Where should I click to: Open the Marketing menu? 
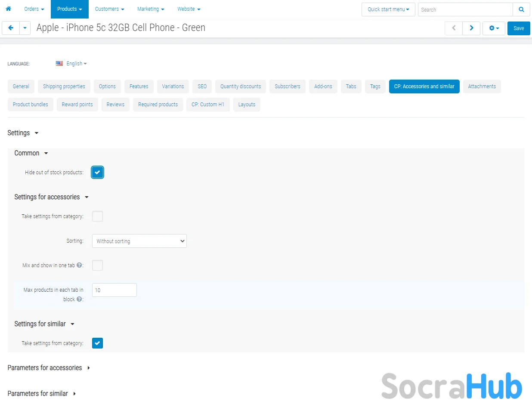click(151, 9)
